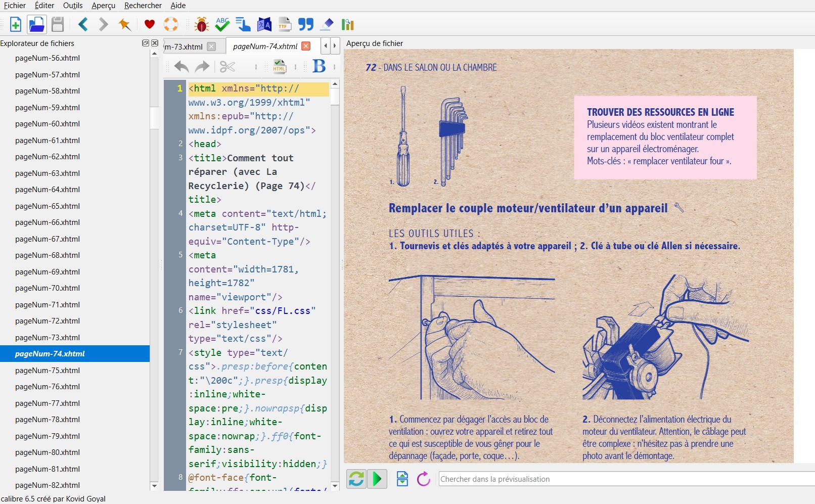Screen dimensions: 815x504
Task: Select pageNum-75.xhtml in file explorer
Action: coord(48,370)
